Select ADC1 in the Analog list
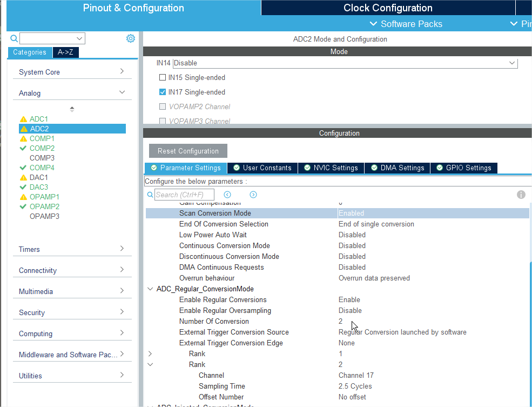 coord(39,119)
